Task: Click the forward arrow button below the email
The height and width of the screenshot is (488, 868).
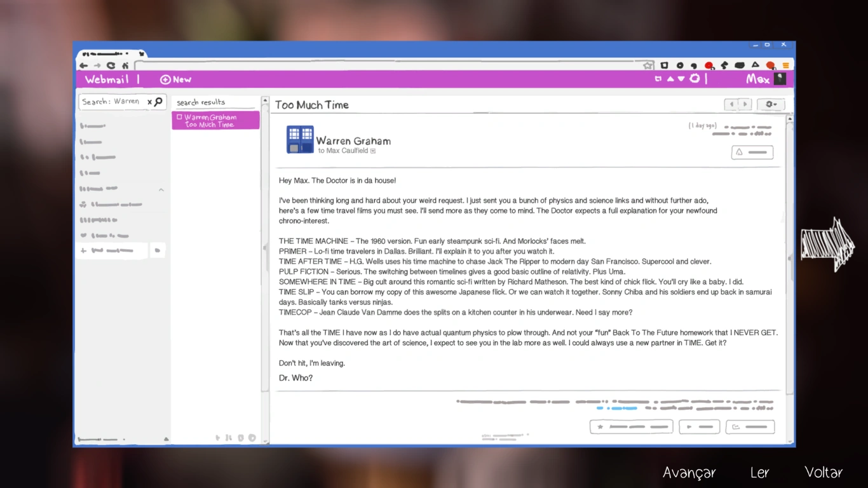Action: pos(699,427)
